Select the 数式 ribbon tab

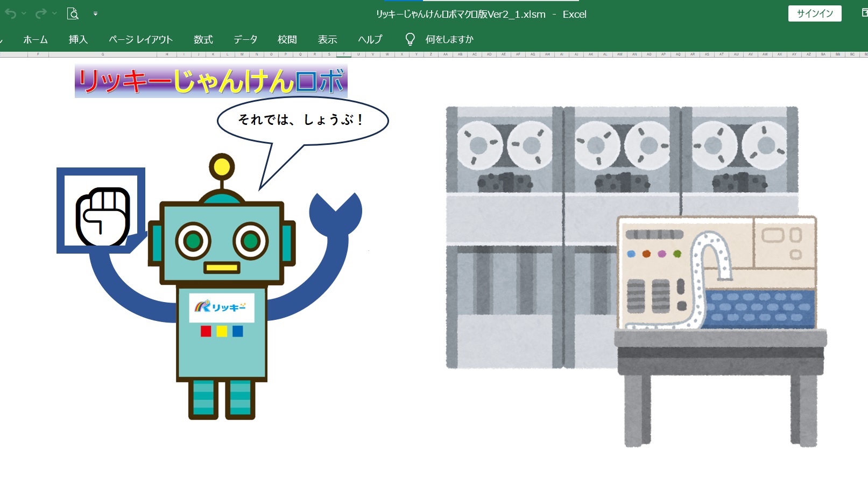click(203, 39)
